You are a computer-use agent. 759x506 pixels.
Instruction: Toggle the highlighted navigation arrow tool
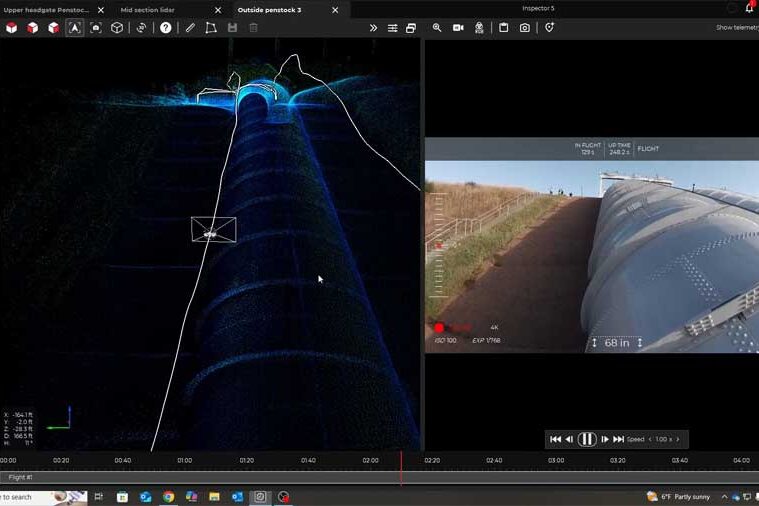(75, 28)
